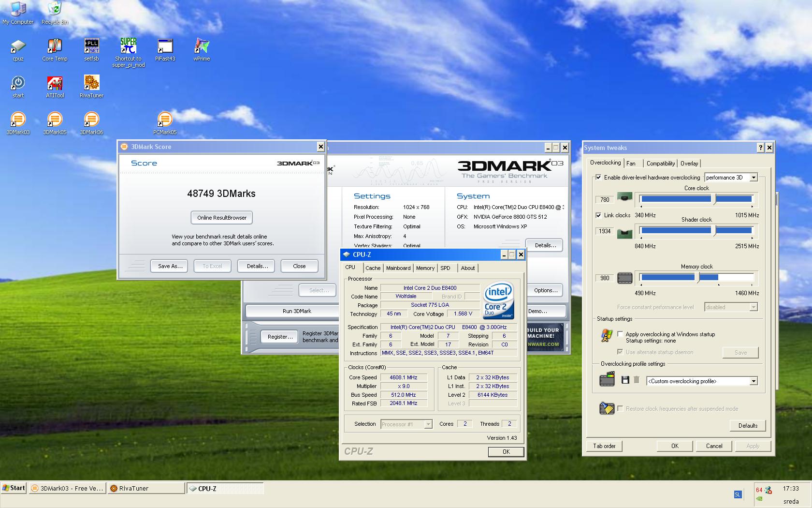Click the Register button in 3DMark03

pos(280,337)
